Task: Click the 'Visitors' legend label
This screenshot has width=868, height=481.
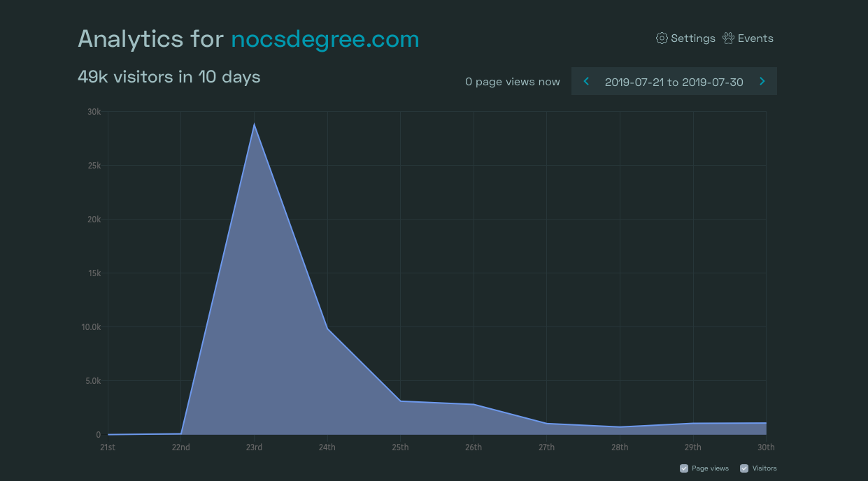Action: tap(764, 468)
